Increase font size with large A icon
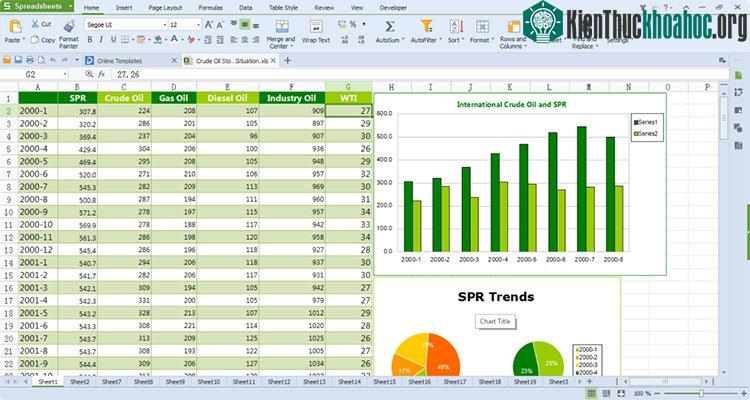 click(x=209, y=25)
